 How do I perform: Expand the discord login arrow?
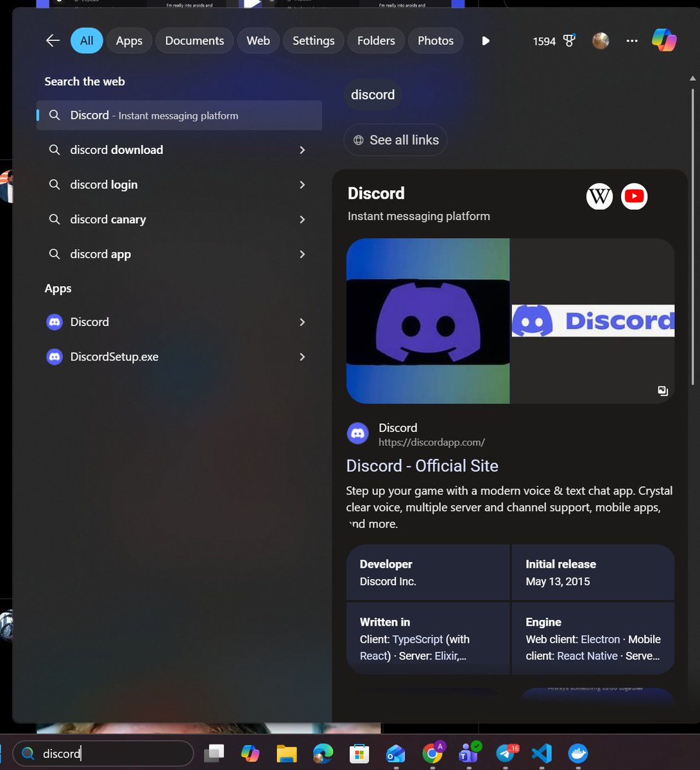pos(302,185)
